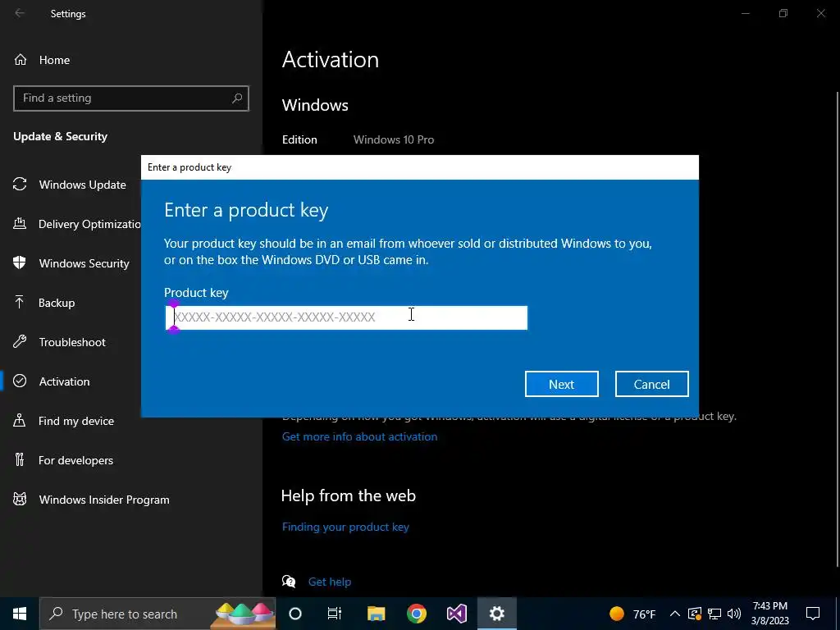The height and width of the screenshot is (630, 840).
Task: Click the Windows 10 Pro edition text
Action: (x=394, y=139)
